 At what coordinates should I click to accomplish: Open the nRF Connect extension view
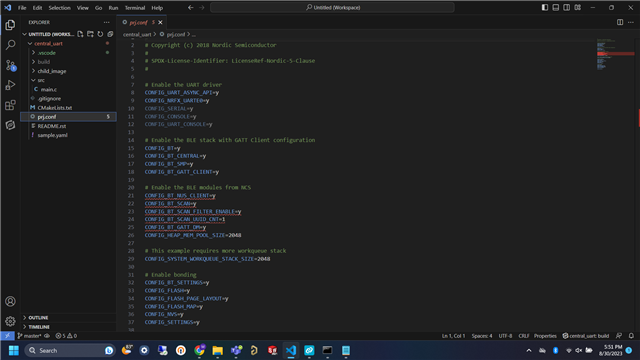tap(10, 125)
